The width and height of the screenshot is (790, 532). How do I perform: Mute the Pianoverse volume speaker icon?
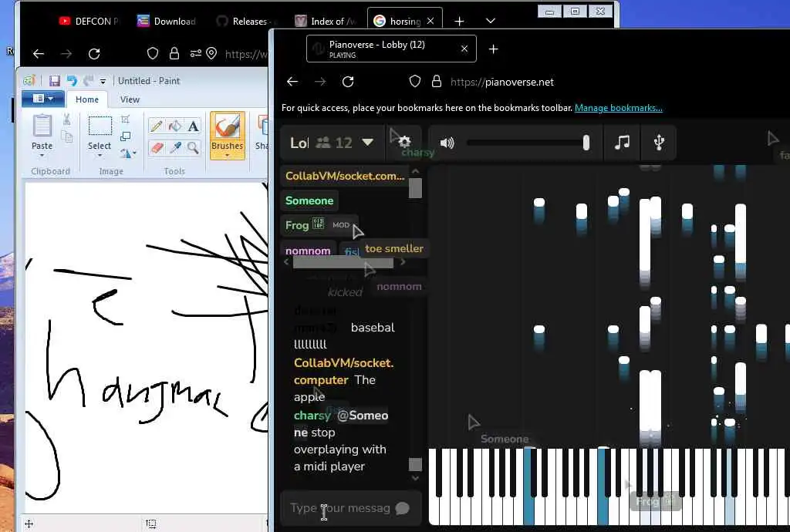[447, 143]
